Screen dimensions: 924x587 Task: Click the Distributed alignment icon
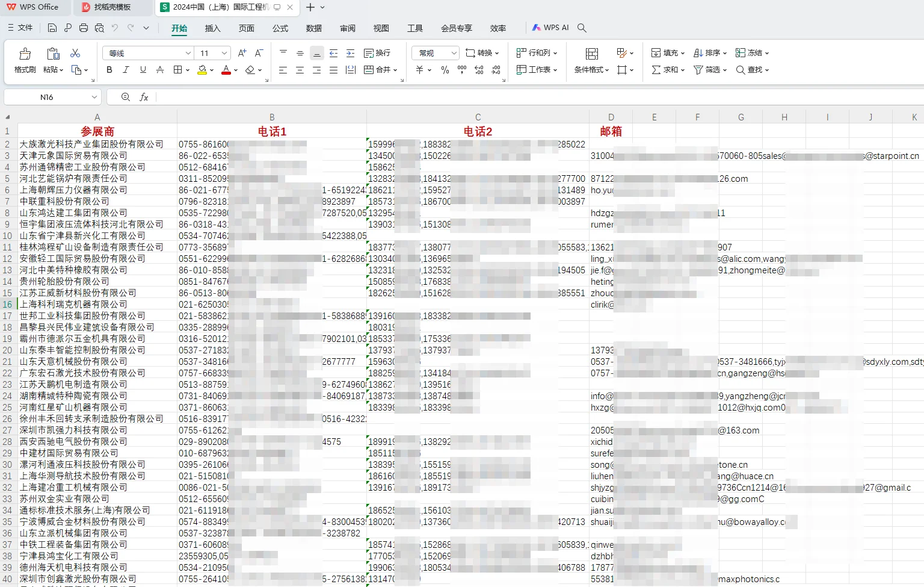[351, 70]
